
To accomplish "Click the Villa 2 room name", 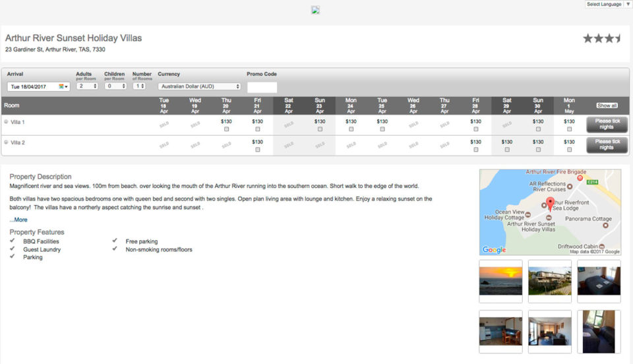I will pyautogui.click(x=18, y=142).
